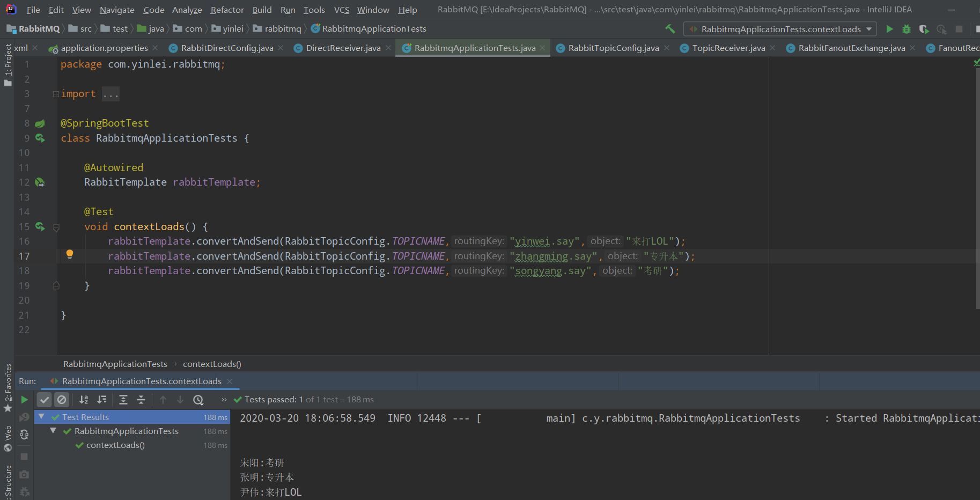Collapse all nodes in Test Results tree

coord(141,399)
